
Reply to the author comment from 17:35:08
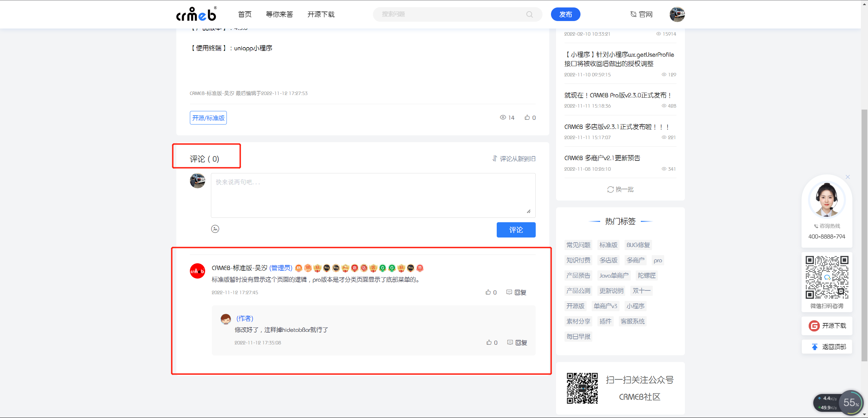tap(517, 342)
